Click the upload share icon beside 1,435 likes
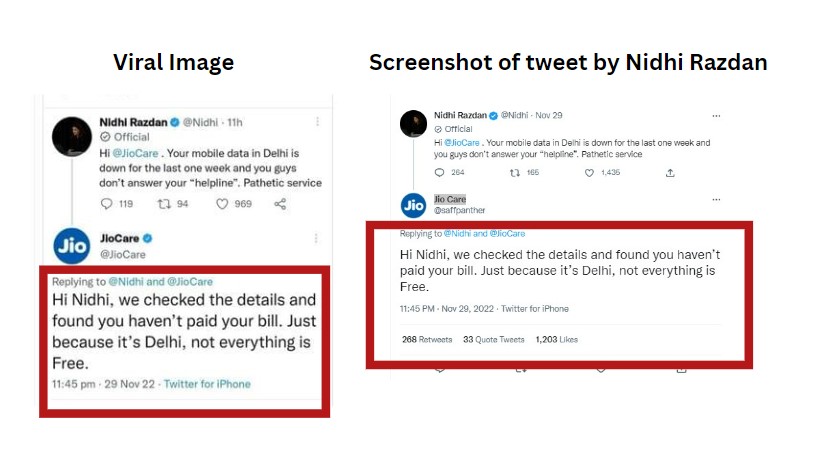 click(x=669, y=173)
